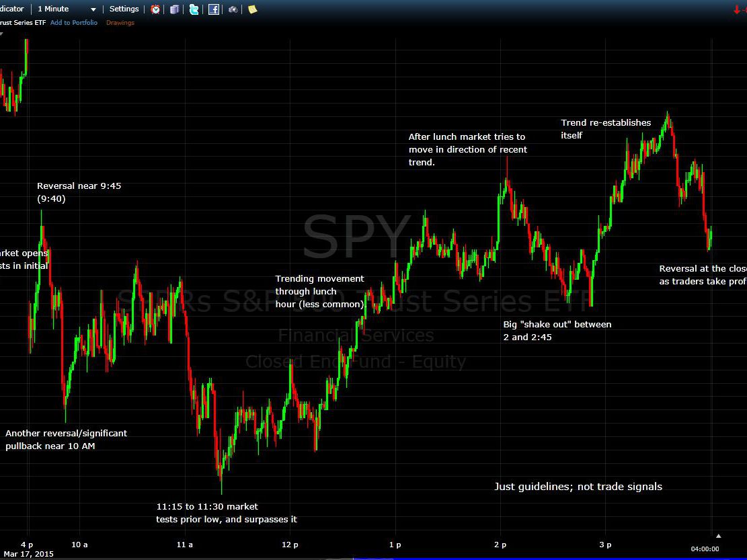Click the 3 p time axis label

coord(606,545)
